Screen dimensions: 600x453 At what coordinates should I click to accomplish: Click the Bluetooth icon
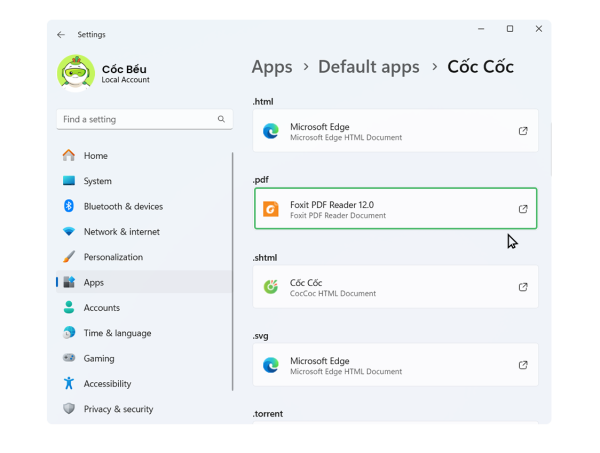(69, 206)
